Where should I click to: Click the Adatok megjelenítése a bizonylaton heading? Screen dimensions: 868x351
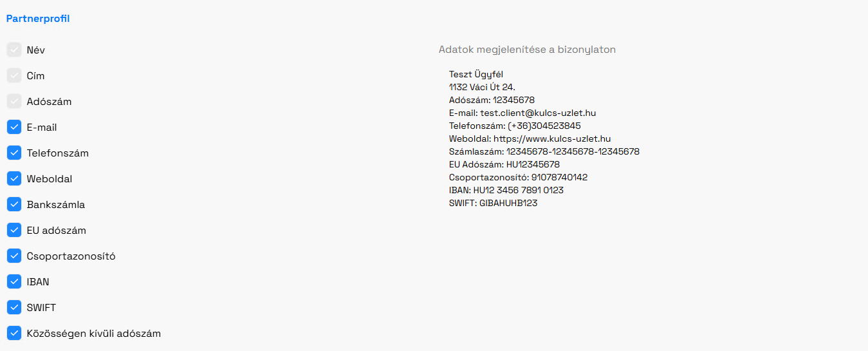[527, 50]
